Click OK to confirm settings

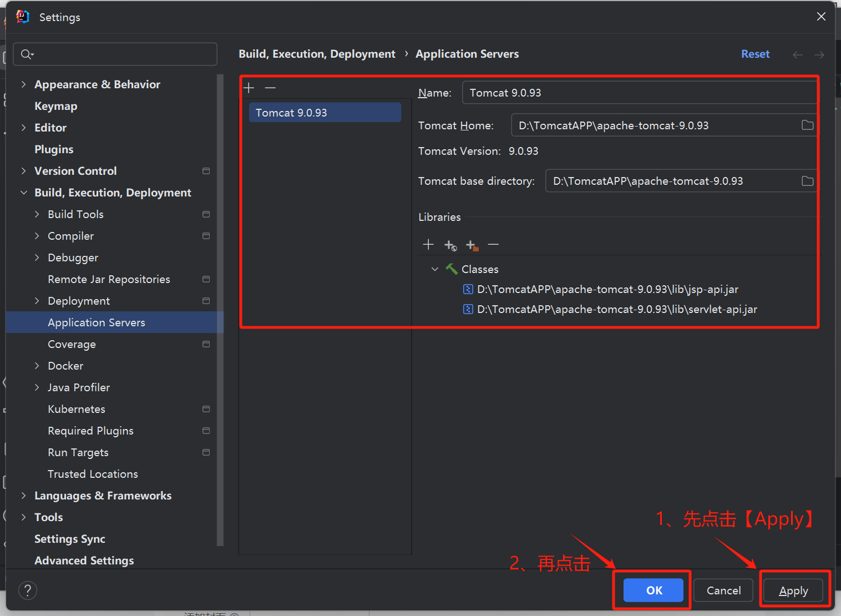(653, 590)
